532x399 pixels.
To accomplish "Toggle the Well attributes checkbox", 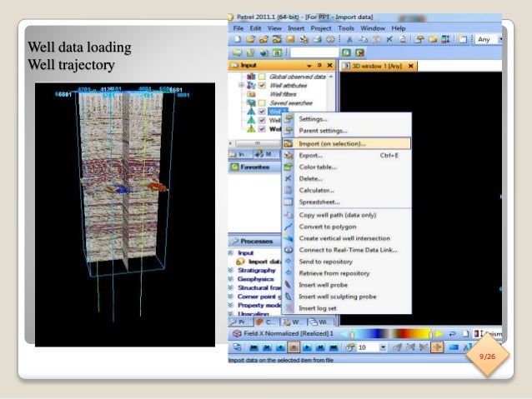I will coord(261,86).
